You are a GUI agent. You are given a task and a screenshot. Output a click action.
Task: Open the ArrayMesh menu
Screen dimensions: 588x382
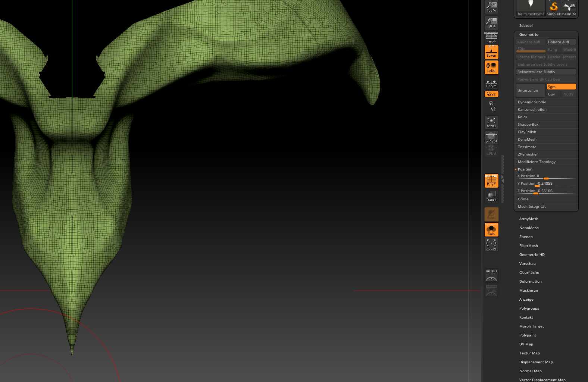[x=529, y=219]
